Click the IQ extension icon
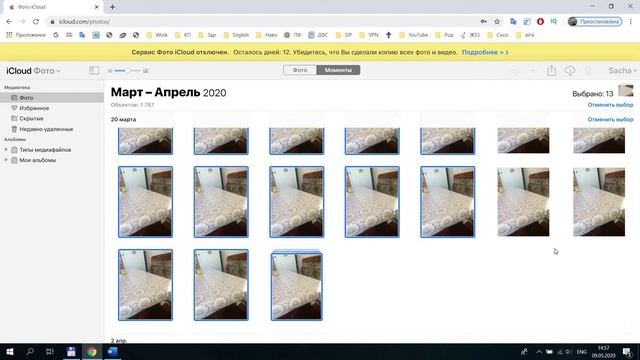640x360 pixels. click(x=553, y=21)
